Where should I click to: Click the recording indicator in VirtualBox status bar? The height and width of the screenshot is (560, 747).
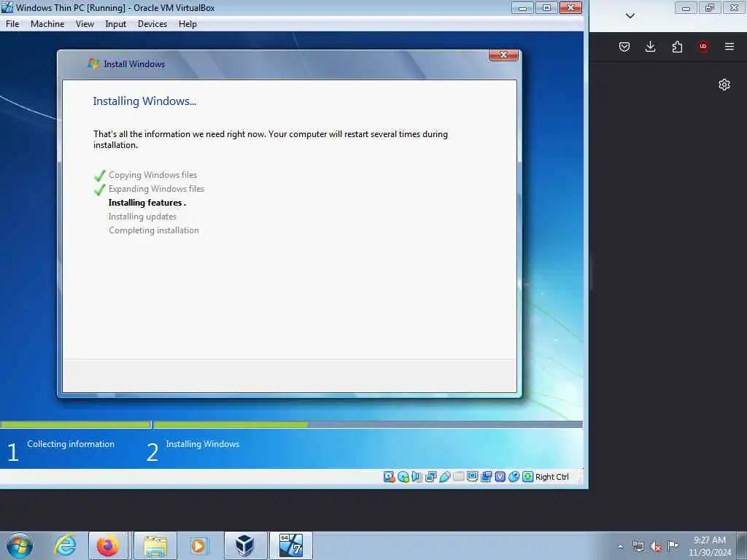click(x=486, y=477)
